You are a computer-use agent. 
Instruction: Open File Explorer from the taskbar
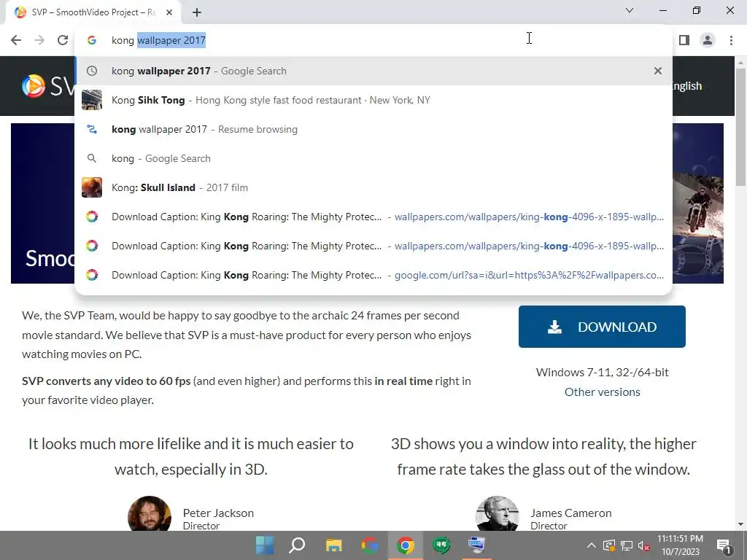(x=333, y=545)
